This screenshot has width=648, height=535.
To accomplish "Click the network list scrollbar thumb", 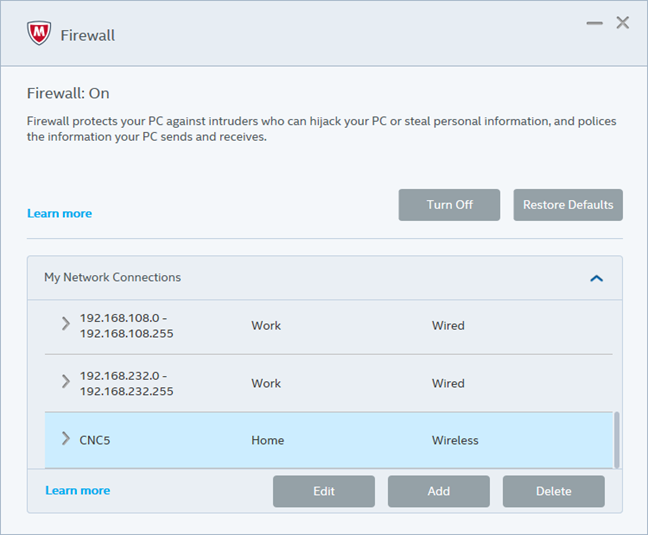I will click(x=617, y=440).
